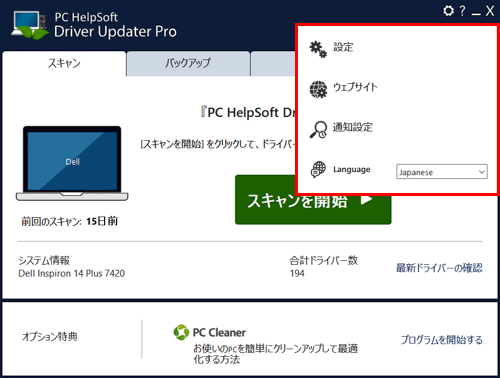Open 設定 gears icon in popup menu
The width and height of the screenshot is (500, 378).
[318, 49]
